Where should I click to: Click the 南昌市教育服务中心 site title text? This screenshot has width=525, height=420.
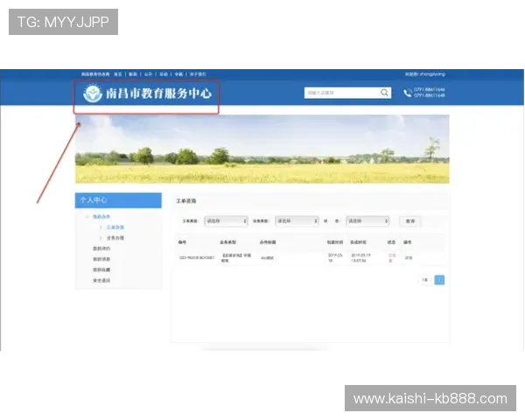click(158, 94)
